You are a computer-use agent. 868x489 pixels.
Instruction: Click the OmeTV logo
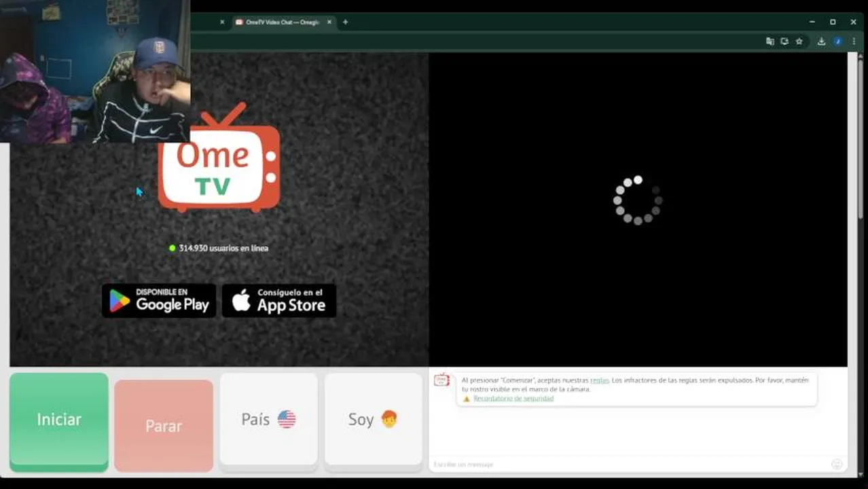[219, 158]
